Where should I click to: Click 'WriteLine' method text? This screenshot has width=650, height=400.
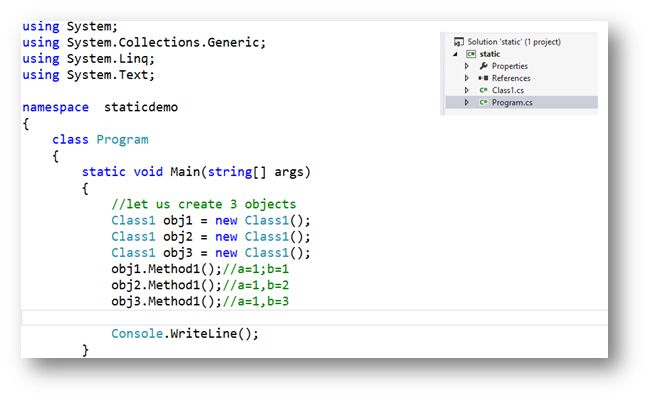coord(204,334)
